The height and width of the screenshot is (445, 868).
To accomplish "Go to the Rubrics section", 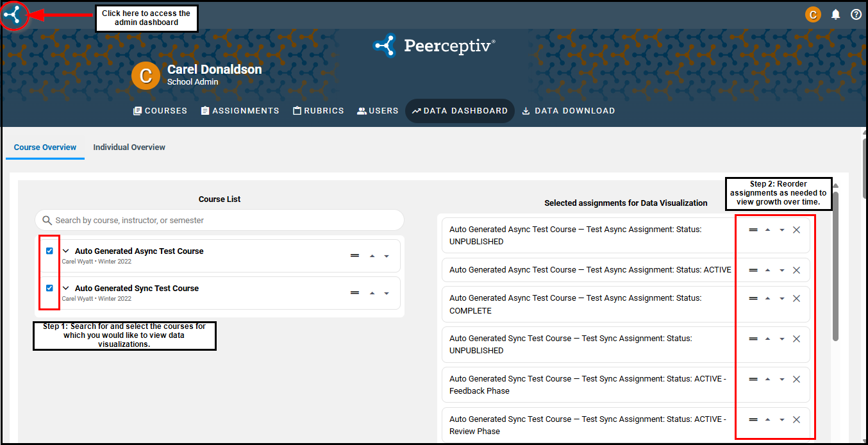I will pyautogui.click(x=318, y=111).
